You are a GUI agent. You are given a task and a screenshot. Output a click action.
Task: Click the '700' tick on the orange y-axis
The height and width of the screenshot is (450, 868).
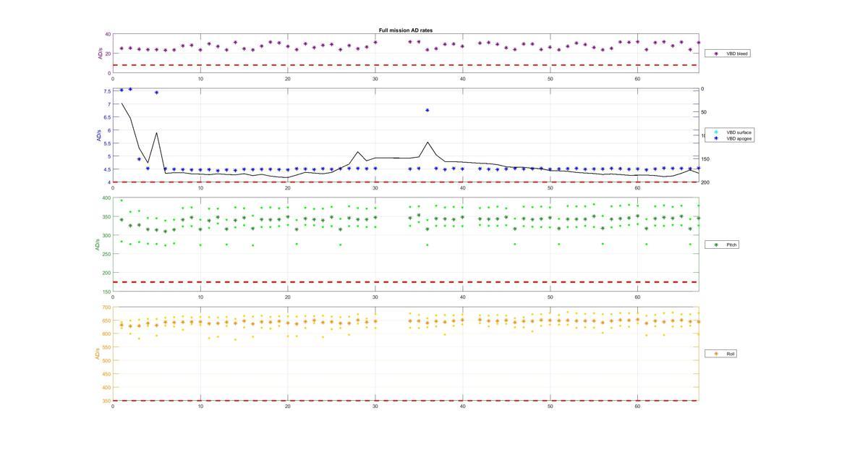[x=106, y=307]
